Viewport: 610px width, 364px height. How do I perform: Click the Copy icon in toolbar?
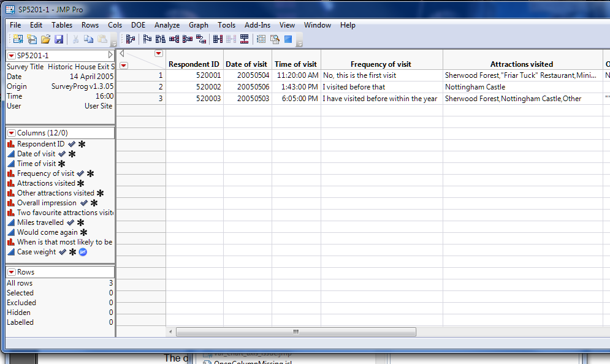coord(89,39)
